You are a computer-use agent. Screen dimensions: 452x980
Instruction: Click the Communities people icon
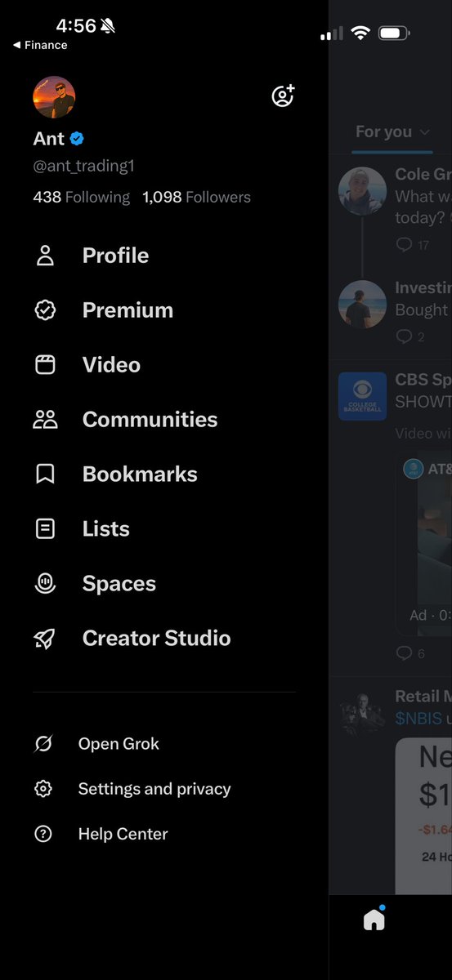[x=45, y=420]
